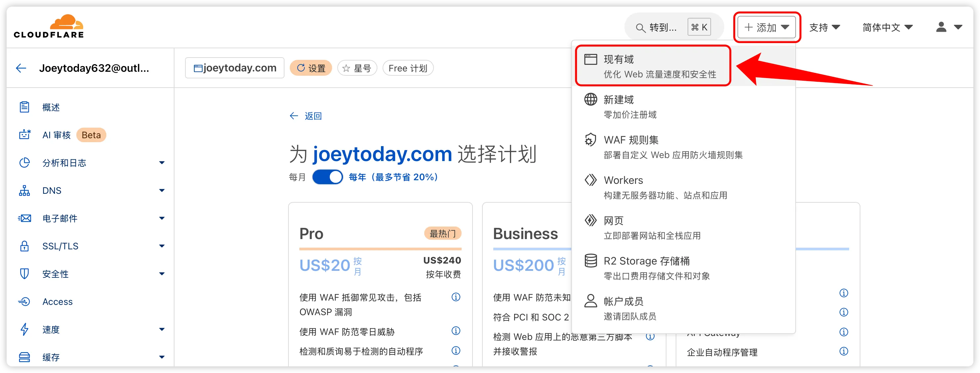
Task: Toggle the monthly/yearly billing switch
Action: tap(327, 177)
